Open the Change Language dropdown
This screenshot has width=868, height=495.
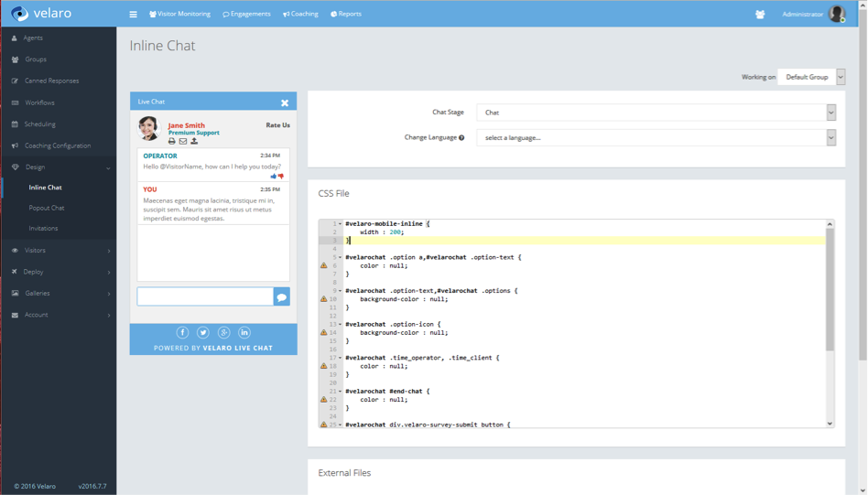(x=656, y=137)
